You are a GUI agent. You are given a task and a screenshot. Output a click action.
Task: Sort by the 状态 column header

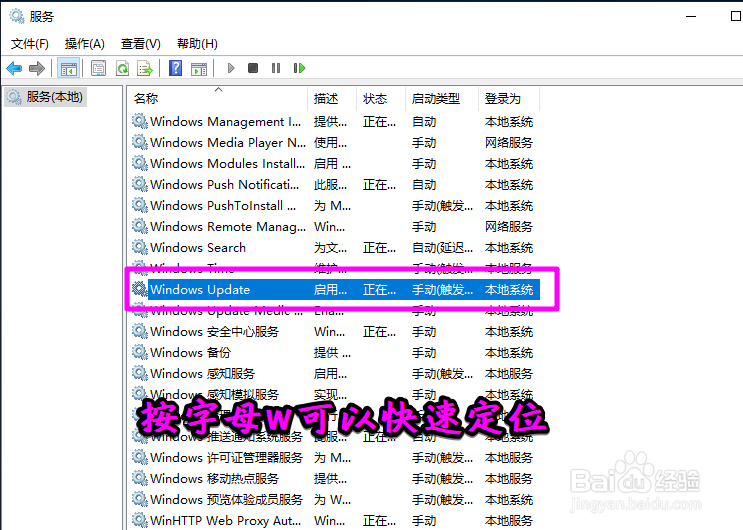(381, 99)
